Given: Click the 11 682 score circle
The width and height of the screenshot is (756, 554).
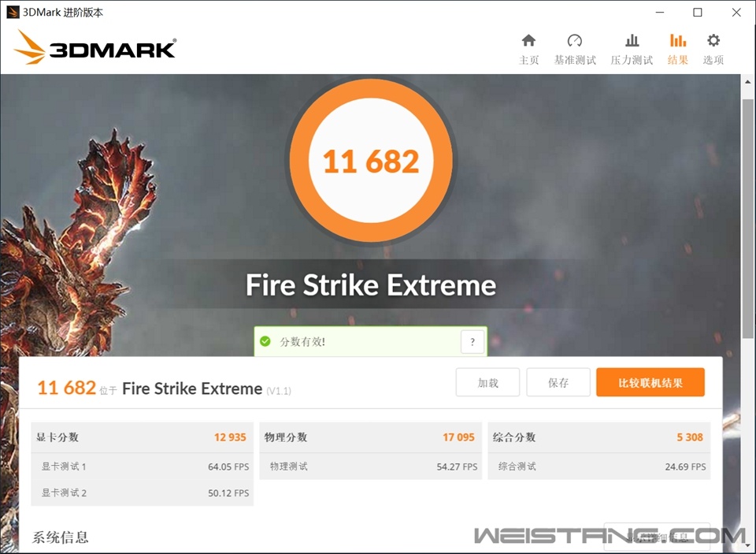Looking at the screenshot, I should (371, 160).
